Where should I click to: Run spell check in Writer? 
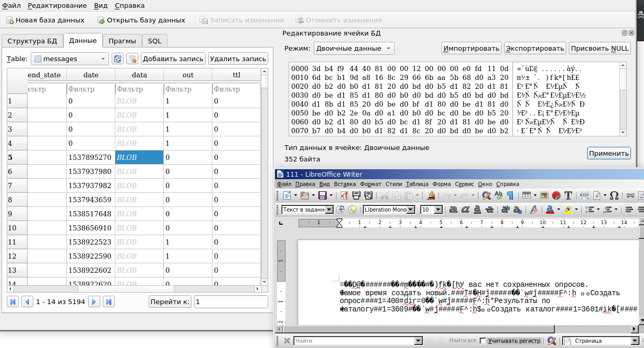click(499, 195)
